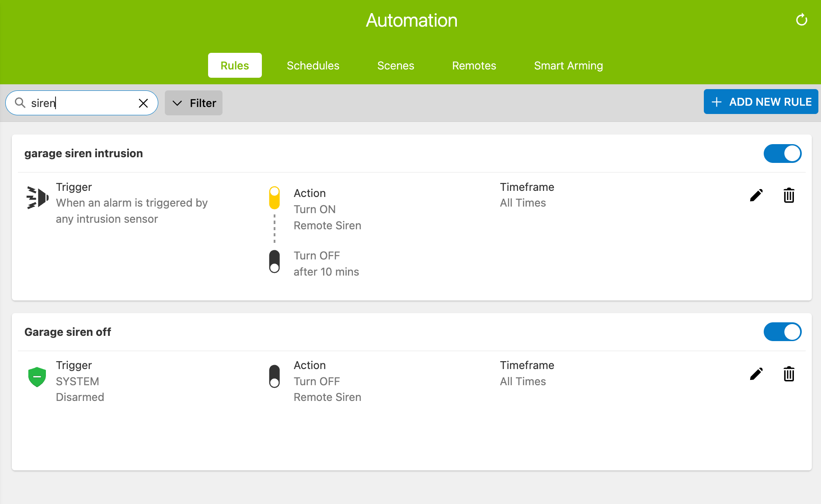This screenshot has height=504, width=821.
Task: Edit the Garage siren off rule
Action: coord(756,374)
